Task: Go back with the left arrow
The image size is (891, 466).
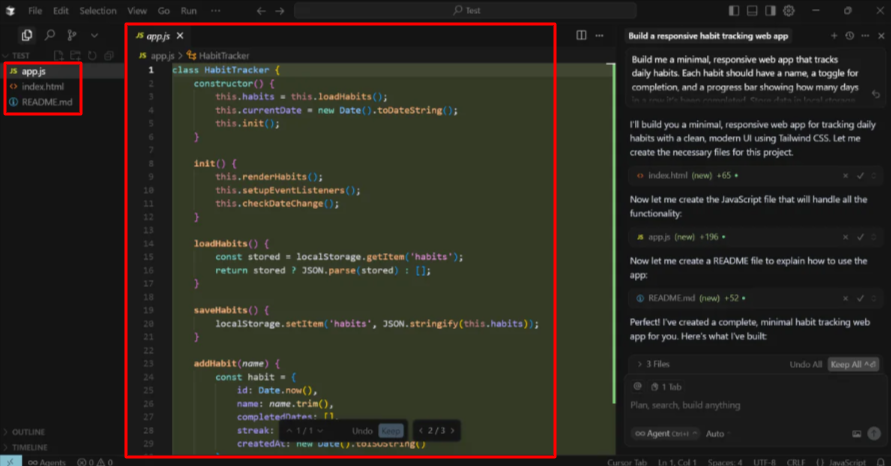Action: 261,11
